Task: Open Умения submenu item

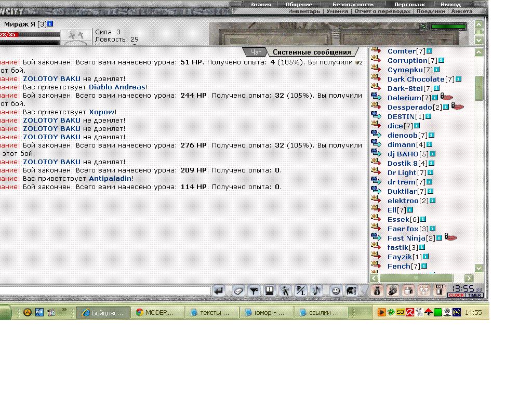Action: [x=337, y=11]
